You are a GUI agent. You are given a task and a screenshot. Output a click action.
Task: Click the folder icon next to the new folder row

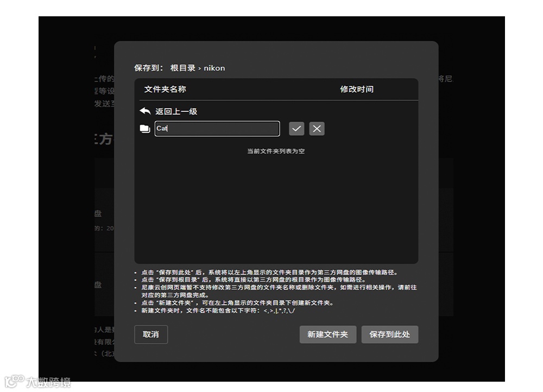tap(144, 128)
